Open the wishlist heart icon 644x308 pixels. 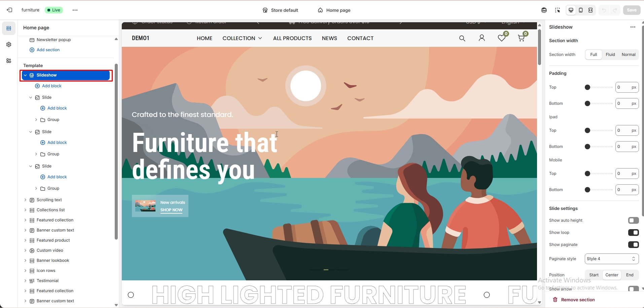[x=502, y=38]
